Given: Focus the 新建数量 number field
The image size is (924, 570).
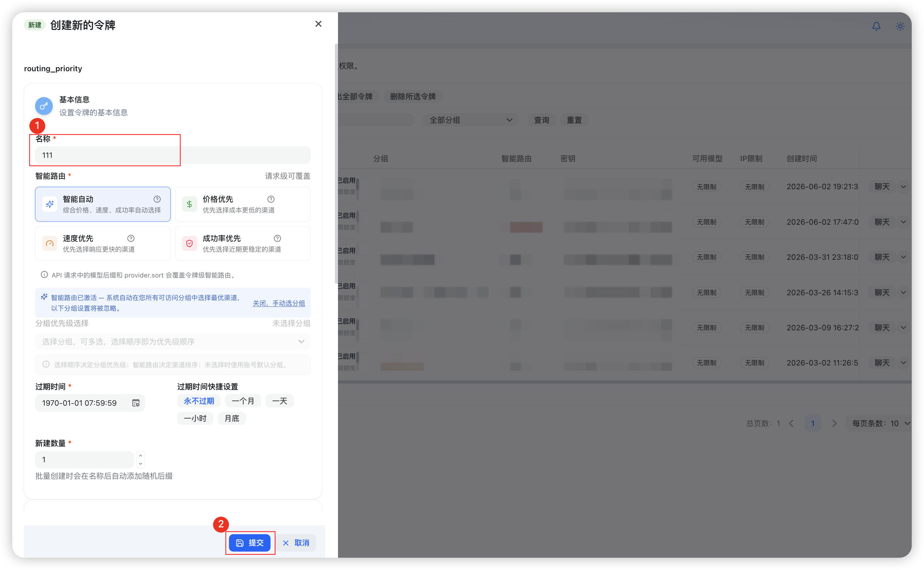Looking at the screenshot, I should click(85, 460).
